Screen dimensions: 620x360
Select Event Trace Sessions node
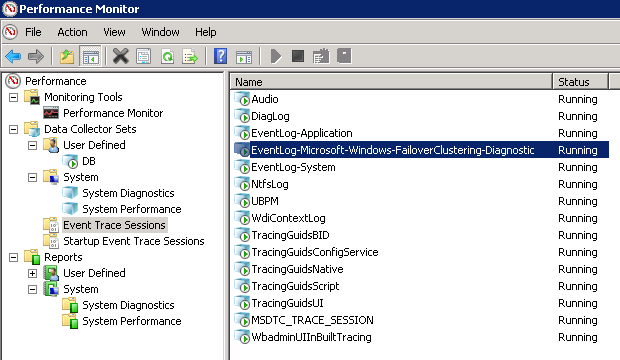(114, 225)
